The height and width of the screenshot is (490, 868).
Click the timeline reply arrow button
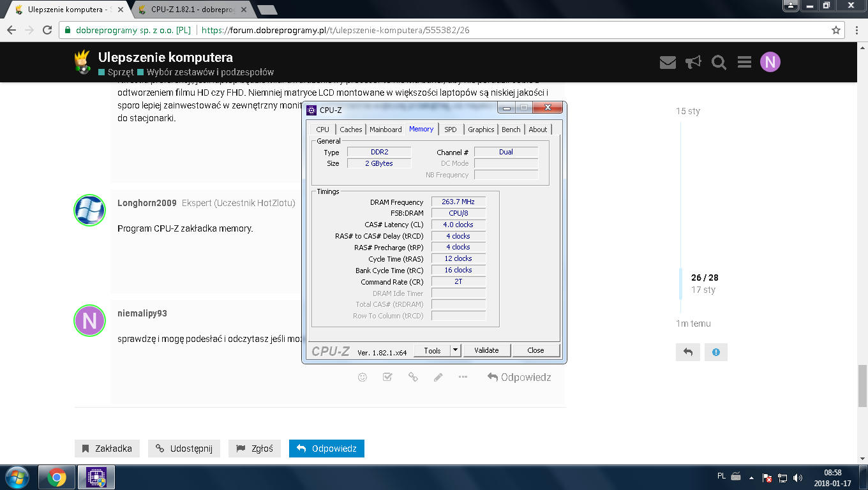[x=688, y=352]
